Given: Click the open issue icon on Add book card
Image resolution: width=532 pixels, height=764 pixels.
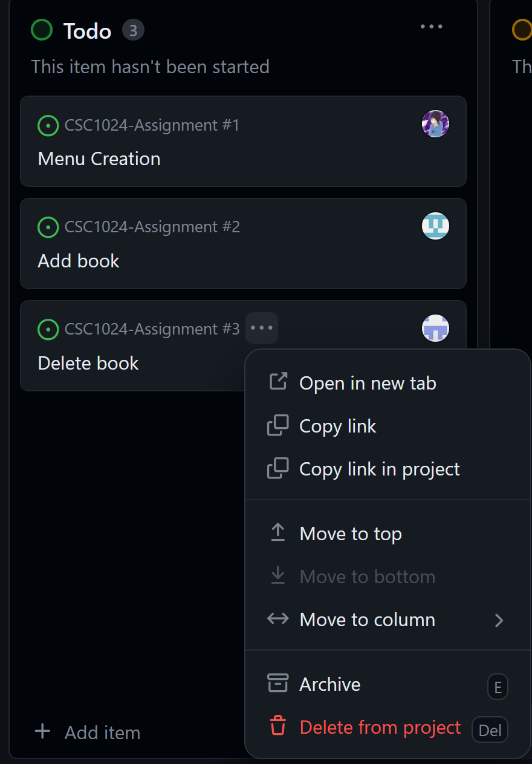Looking at the screenshot, I should (48, 227).
